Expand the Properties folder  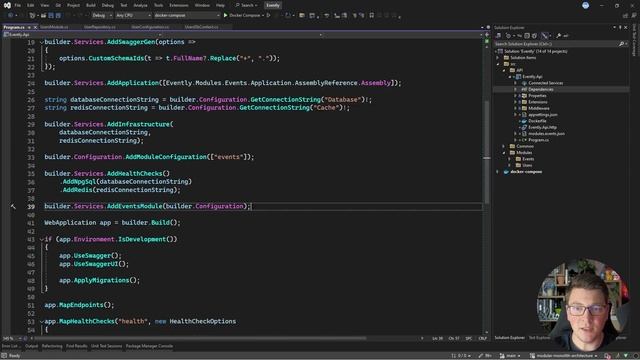click(x=516, y=96)
